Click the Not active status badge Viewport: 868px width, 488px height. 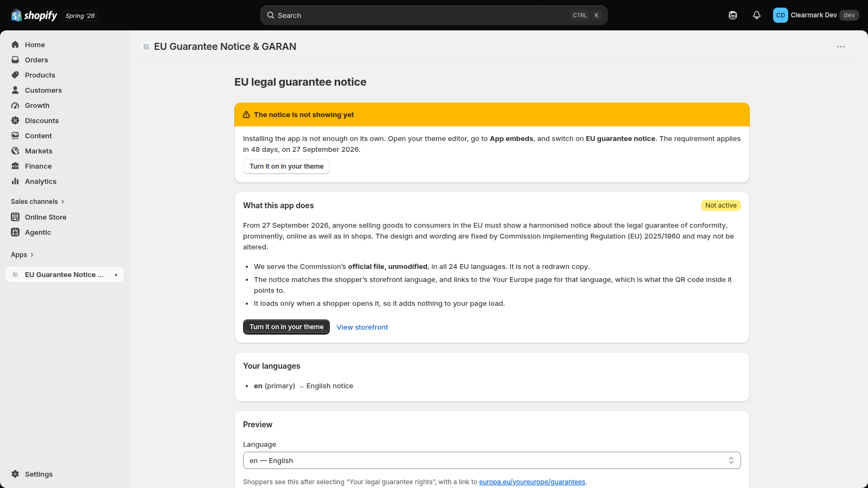point(721,206)
